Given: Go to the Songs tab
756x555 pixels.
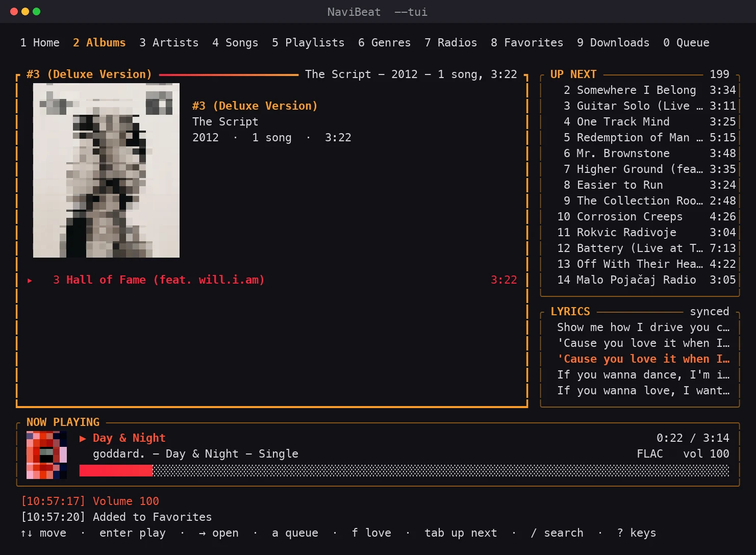Looking at the screenshot, I should pyautogui.click(x=235, y=42).
